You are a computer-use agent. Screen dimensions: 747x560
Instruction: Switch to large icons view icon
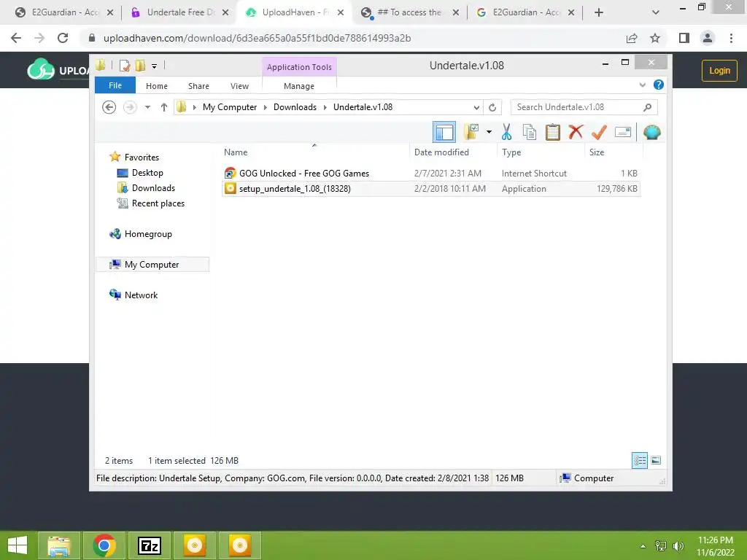tap(656, 461)
